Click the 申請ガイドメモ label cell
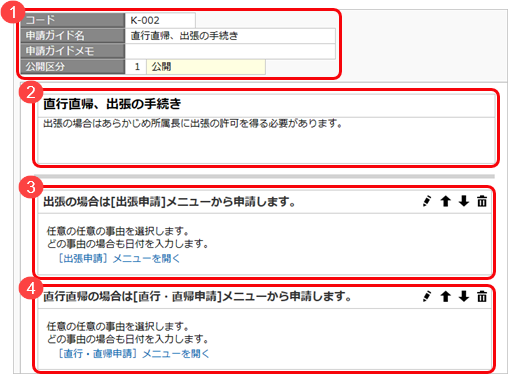The width and height of the screenshot is (508, 374). (73, 51)
